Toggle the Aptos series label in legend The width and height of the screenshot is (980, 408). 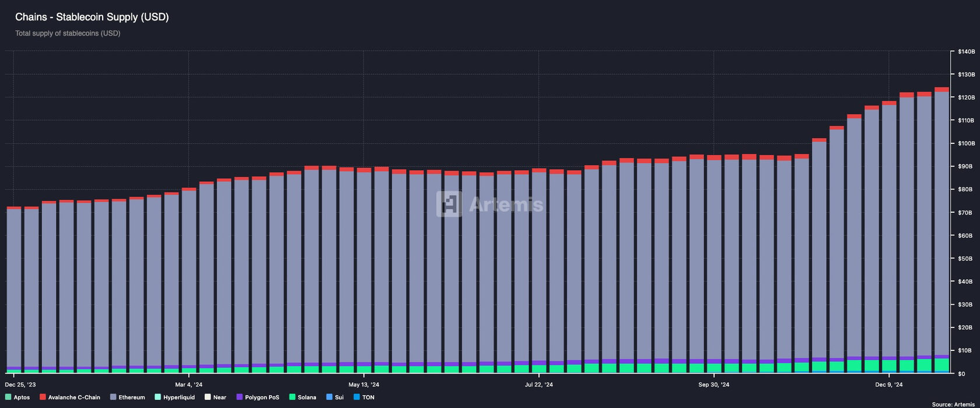click(22, 398)
